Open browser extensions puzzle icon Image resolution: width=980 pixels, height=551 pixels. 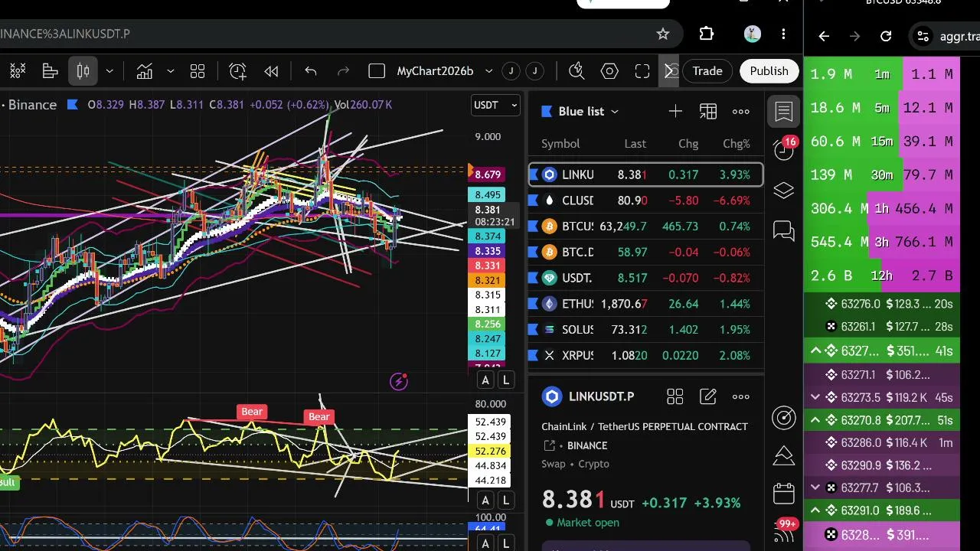tap(707, 34)
